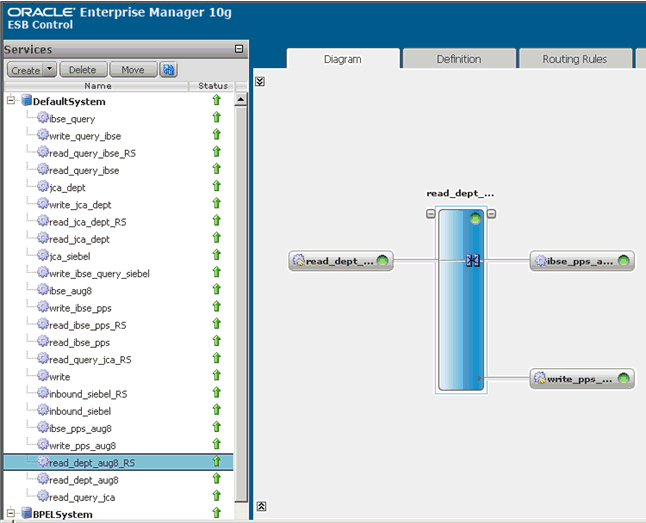Image resolution: width=646 pixels, height=523 pixels.
Task: Select read_query_ibse_RS in the services tree
Action: tap(92, 153)
